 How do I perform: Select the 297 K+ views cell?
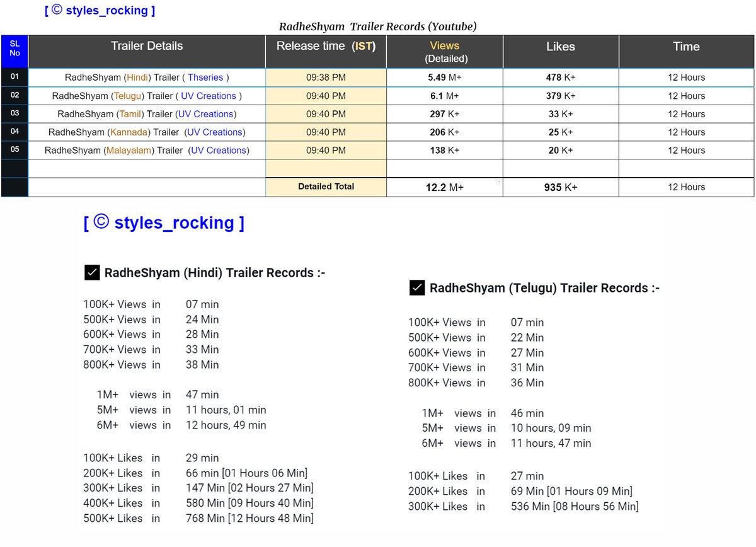coord(445,114)
